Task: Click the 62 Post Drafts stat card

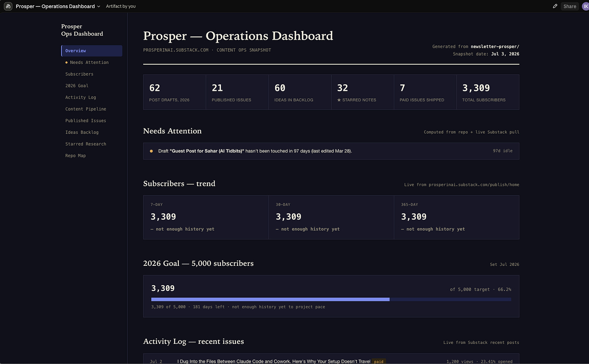Action: (175, 92)
